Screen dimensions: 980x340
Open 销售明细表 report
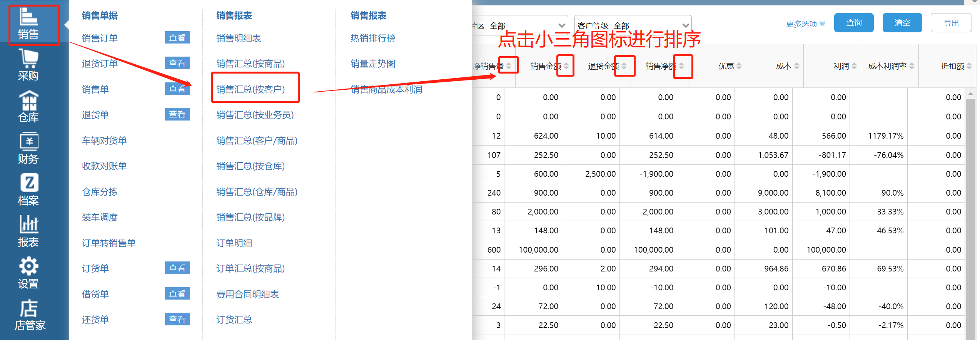pos(239,38)
